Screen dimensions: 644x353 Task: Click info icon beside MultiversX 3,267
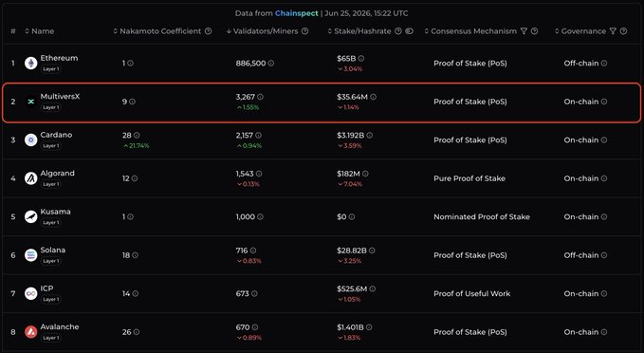(261, 97)
